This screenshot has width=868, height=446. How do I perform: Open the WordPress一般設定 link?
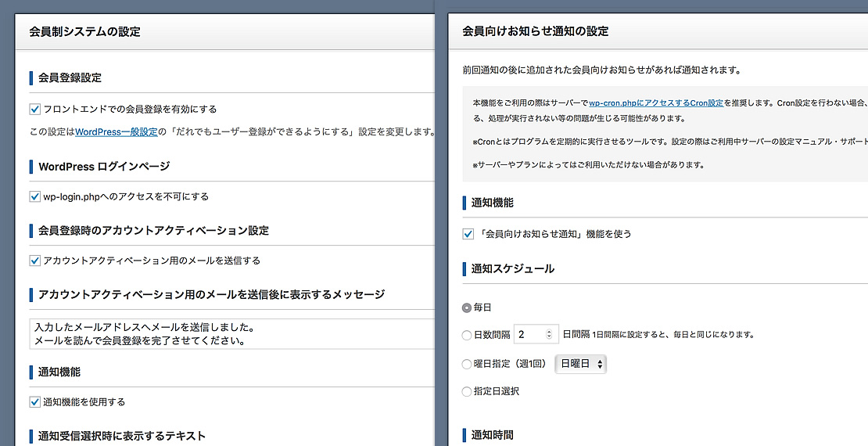click(117, 132)
